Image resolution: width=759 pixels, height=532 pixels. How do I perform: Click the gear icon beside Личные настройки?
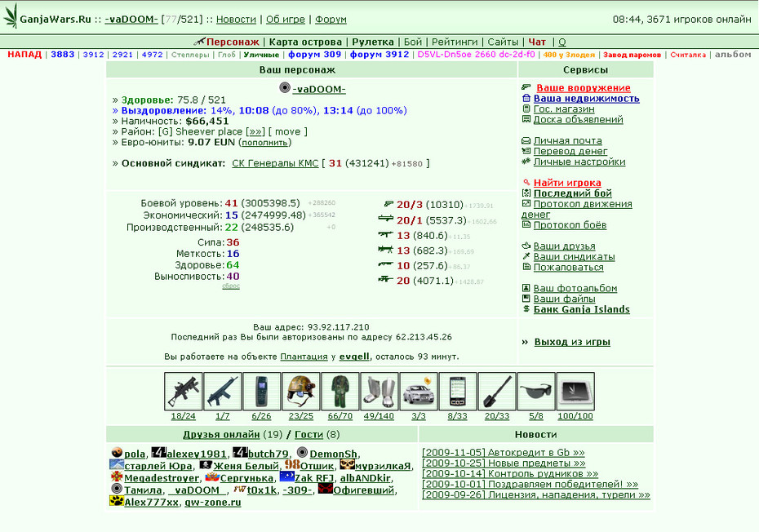point(526,162)
